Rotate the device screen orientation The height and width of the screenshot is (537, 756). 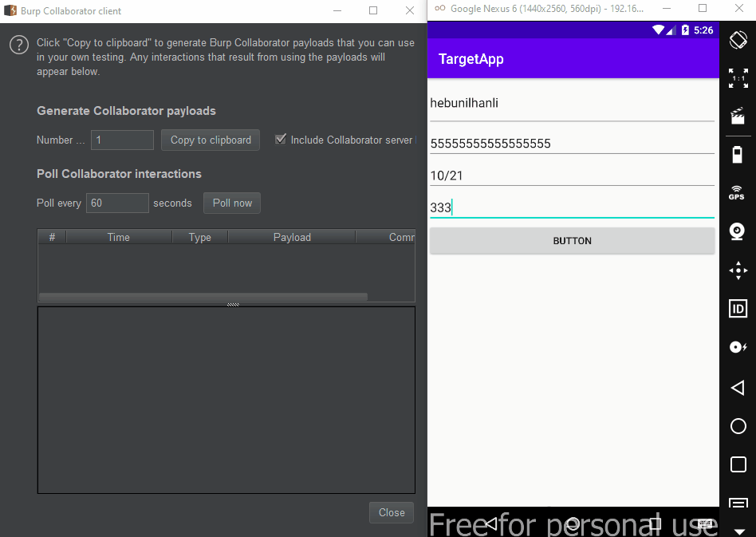737,39
